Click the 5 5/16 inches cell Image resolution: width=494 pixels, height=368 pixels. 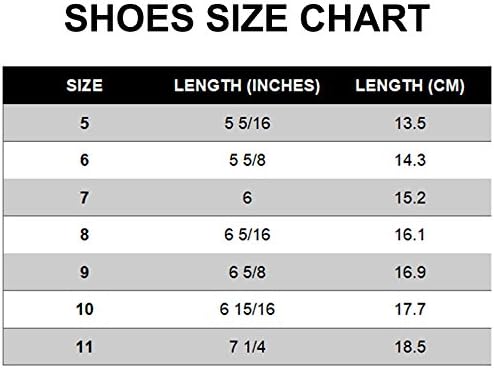click(x=247, y=123)
